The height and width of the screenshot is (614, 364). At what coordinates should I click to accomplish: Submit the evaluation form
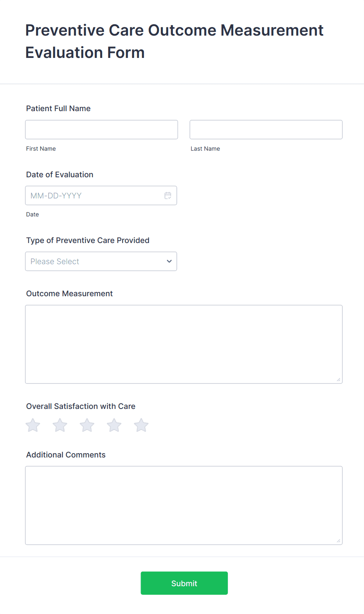tap(184, 583)
